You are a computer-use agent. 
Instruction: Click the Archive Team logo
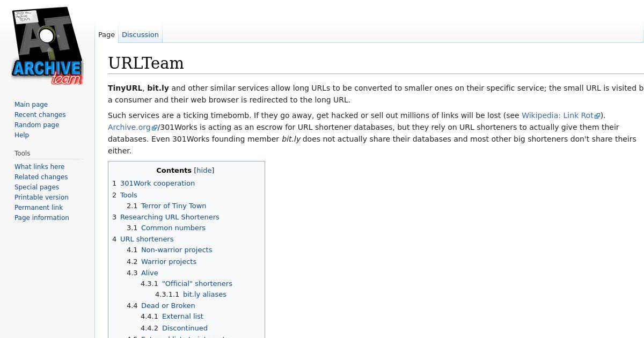[47, 46]
